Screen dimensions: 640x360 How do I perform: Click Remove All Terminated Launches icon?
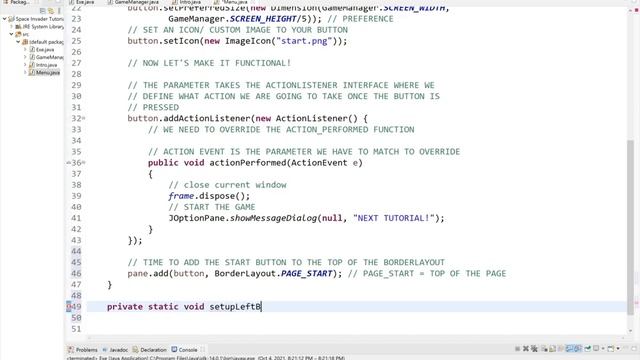point(534,349)
